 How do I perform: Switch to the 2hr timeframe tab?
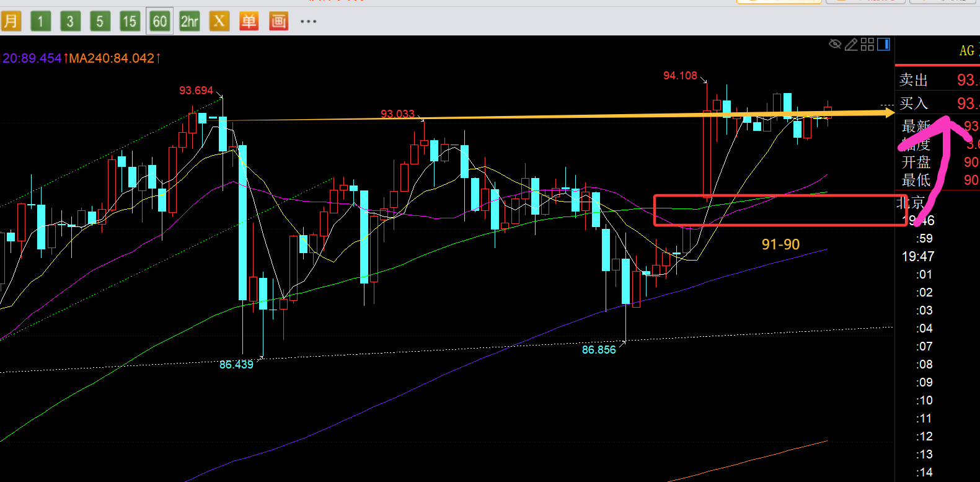[x=189, y=22]
